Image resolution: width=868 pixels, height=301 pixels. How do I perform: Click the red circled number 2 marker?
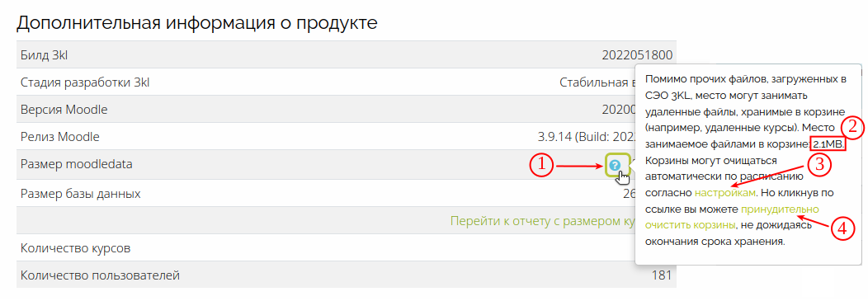click(x=852, y=128)
